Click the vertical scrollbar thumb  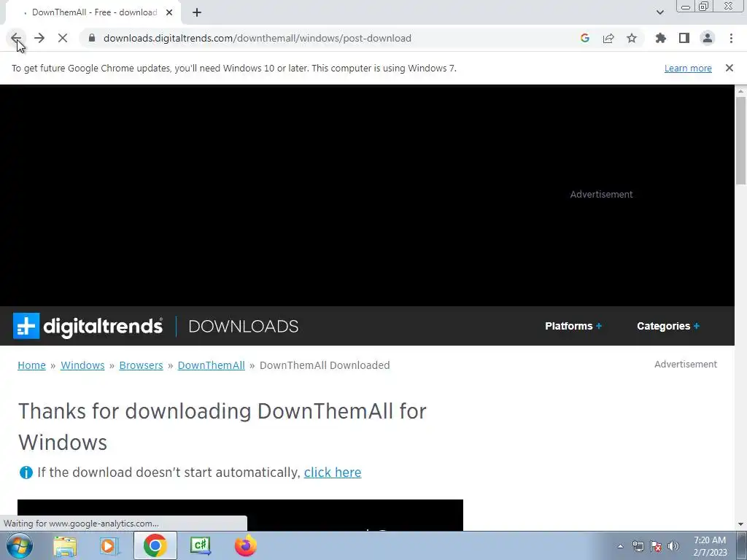(740, 140)
